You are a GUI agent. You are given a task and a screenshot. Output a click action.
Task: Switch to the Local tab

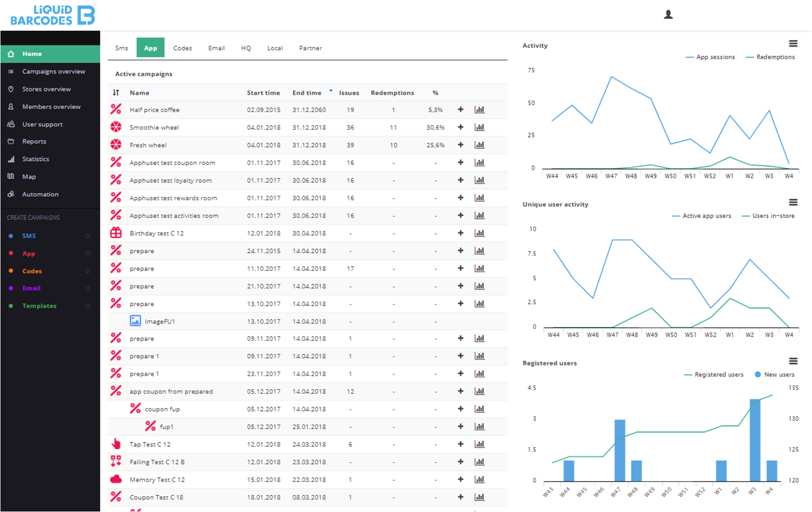[x=275, y=48]
